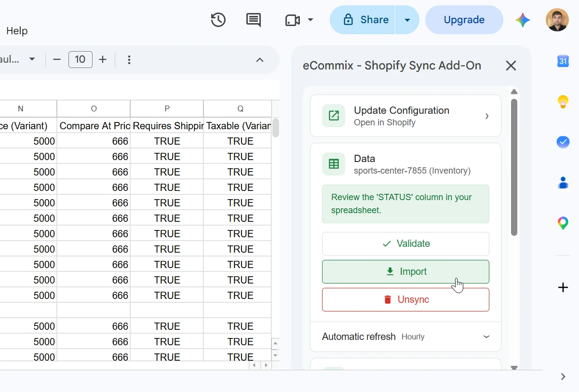Screen dimensions: 579x392
Task: Open Google Keep side panel icon
Action: pyautogui.click(x=563, y=102)
